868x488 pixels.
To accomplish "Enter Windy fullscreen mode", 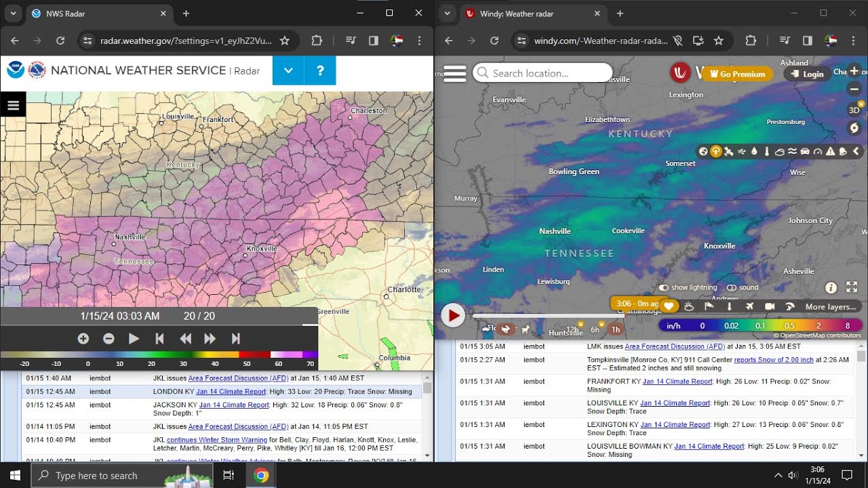I will coord(852,287).
